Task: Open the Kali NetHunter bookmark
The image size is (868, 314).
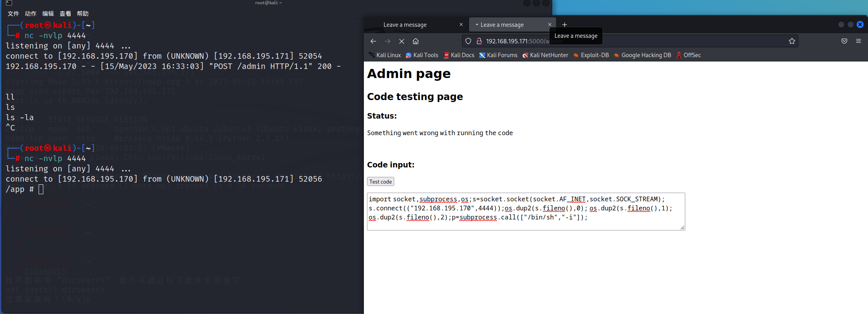Action: (x=545, y=55)
